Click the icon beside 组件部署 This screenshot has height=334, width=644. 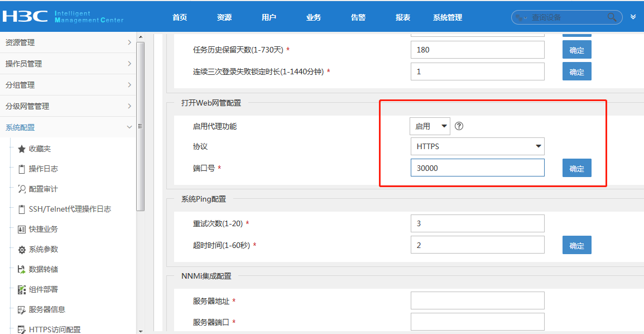(22, 290)
